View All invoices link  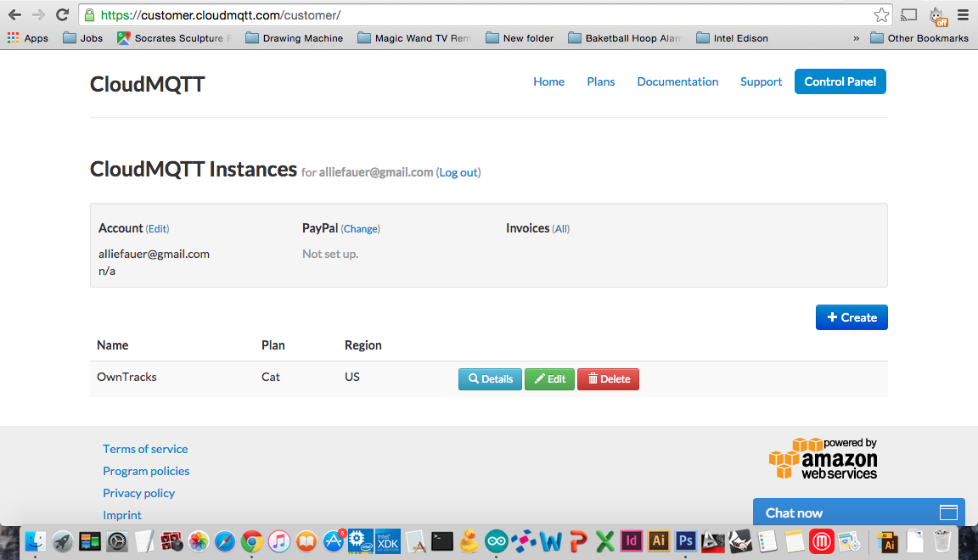click(561, 229)
